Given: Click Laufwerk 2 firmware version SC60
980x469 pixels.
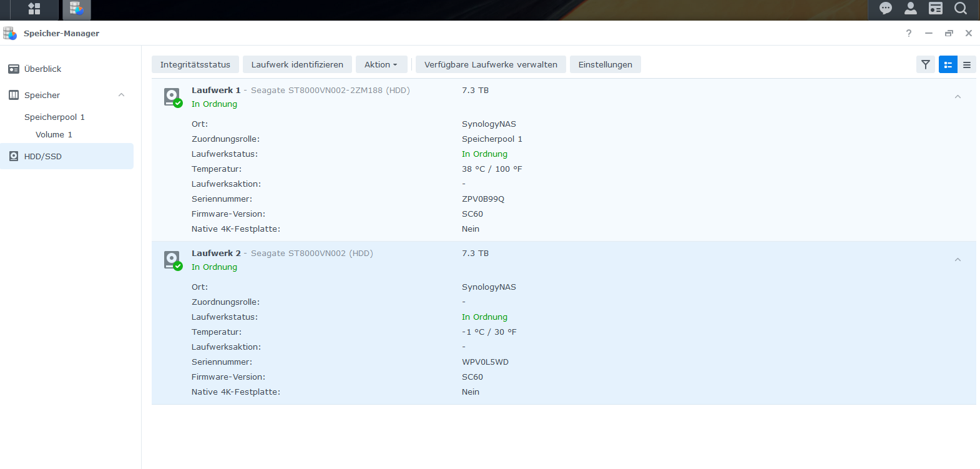Looking at the screenshot, I should point(473,377).
